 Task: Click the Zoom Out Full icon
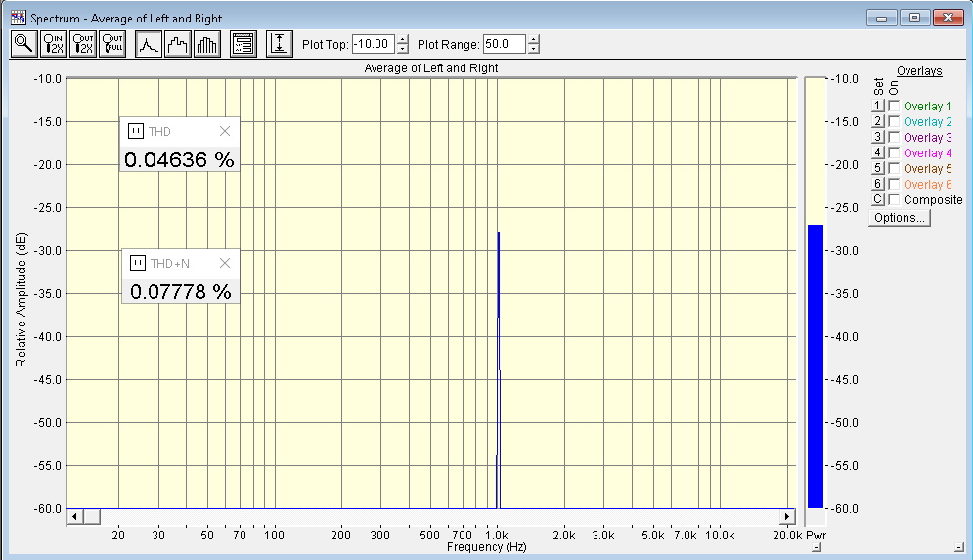tap(111, 44)
